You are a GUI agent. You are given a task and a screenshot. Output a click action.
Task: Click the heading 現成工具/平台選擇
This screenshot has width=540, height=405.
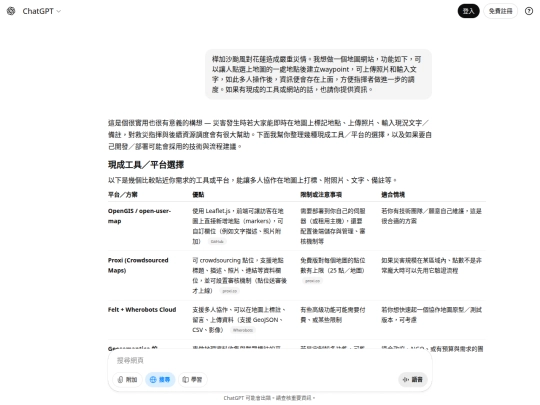pyautogui.click(x=146, y=165)
